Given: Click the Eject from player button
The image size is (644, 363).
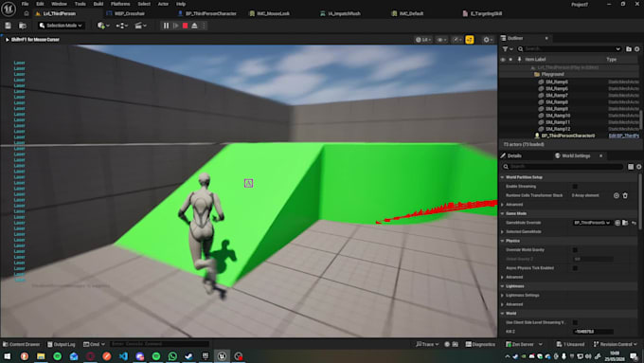Looking at the screenshot, I should click(195, 26).
